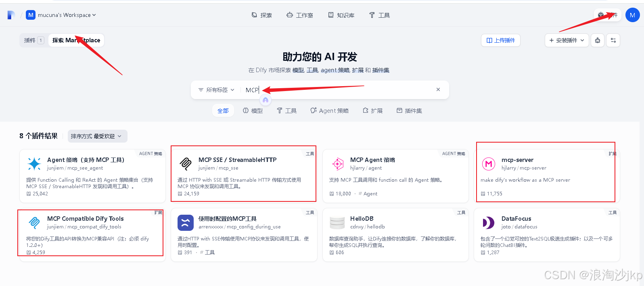Click the agent 策略 link in subtitle
Image resolution: width=644 pixels, height=286 pixels.
pyautogui.click(x=335, y=70)
